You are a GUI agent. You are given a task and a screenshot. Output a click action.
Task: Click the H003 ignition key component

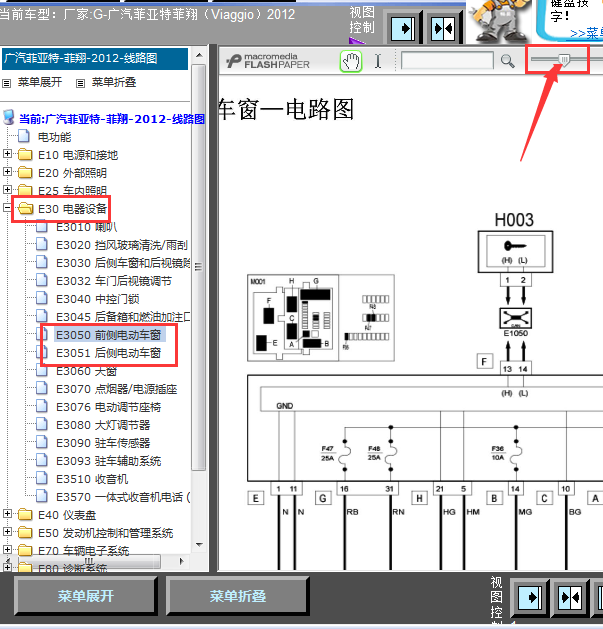tap(515, 252)
